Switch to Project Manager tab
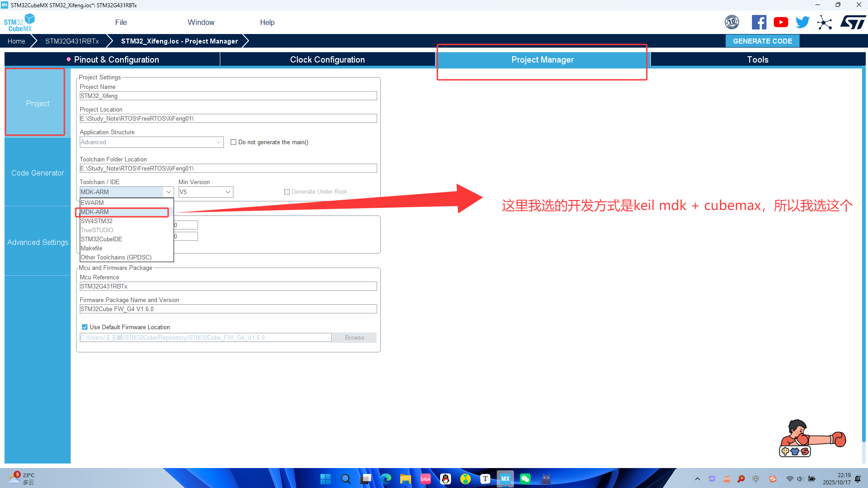Viewport: 868px width, 488px height. tap(543, 59)
